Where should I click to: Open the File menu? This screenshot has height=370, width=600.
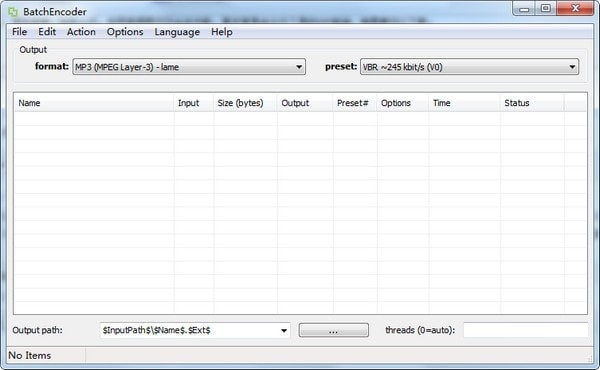click(20, 32)
